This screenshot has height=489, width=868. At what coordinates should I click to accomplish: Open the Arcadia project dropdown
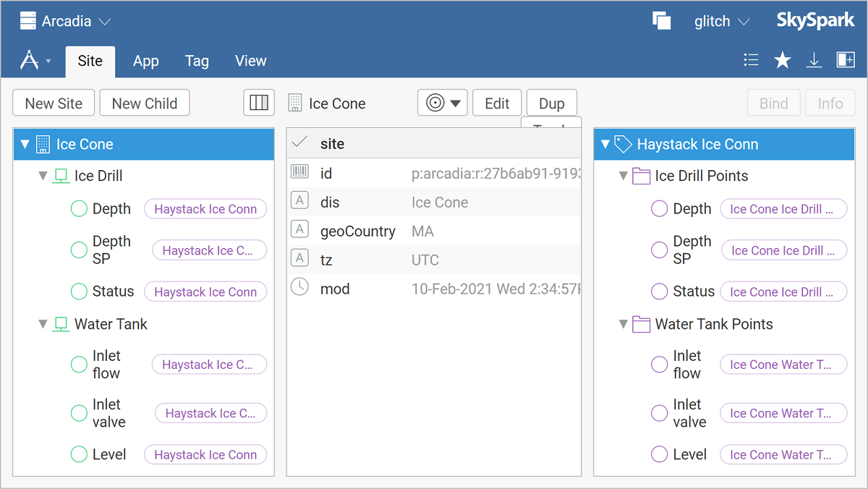pos(66,21)
